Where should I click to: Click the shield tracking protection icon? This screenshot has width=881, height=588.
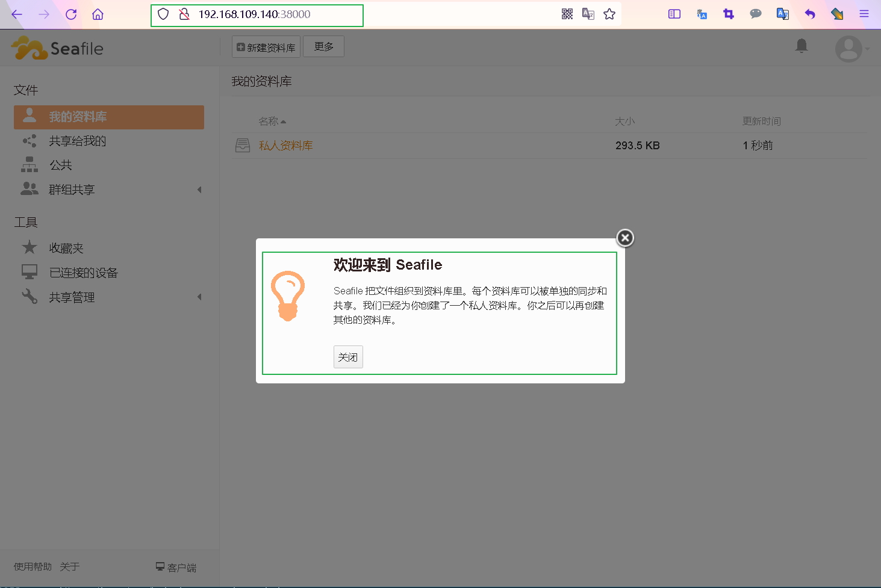tap(163, 14)
